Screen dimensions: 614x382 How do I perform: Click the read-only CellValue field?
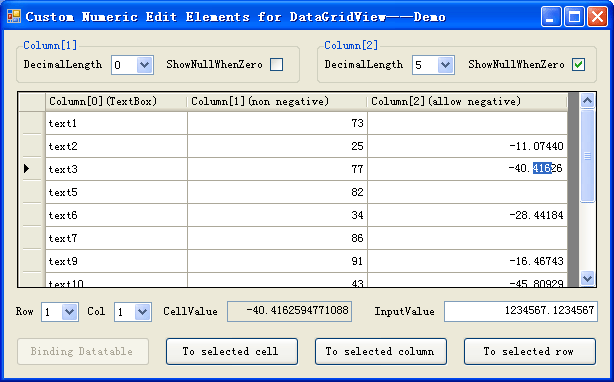tap(289, 312)
